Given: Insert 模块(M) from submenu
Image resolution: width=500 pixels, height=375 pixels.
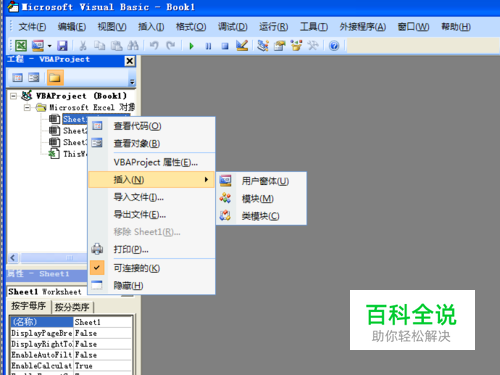Looking at the screenshot, I should coord(261,199).
